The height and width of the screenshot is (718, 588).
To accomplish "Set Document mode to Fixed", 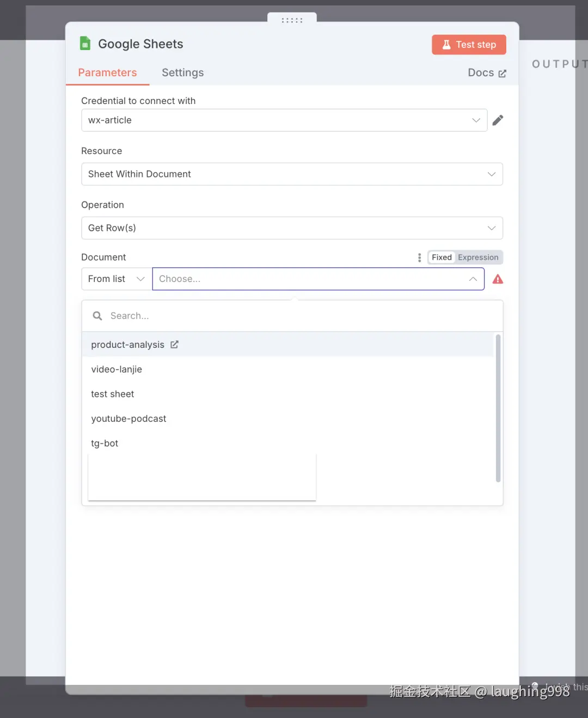I will [442, 257].
